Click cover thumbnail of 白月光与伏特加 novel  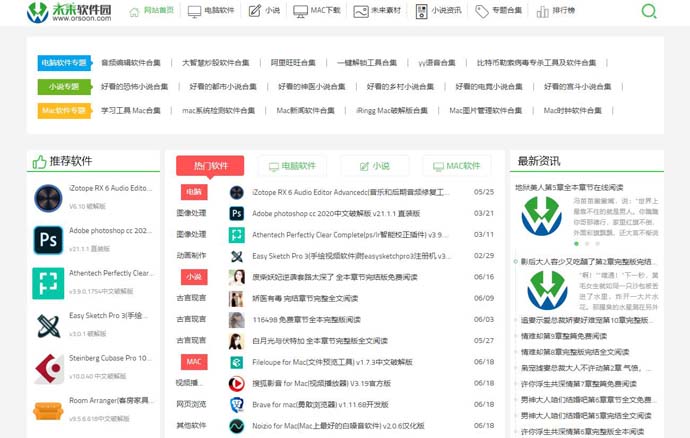(237, 341)
